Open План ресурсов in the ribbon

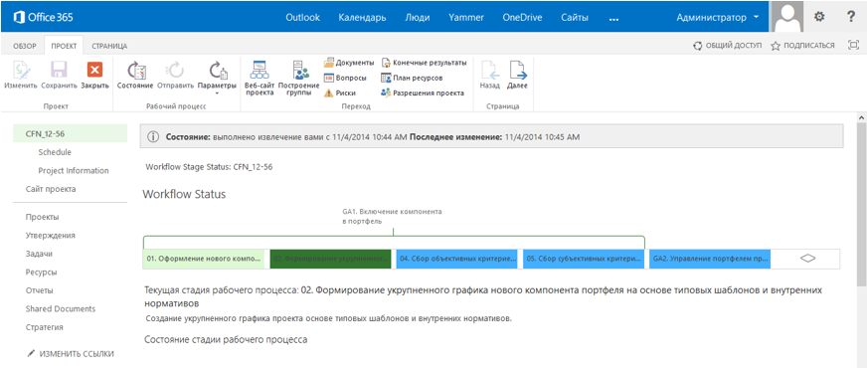tap(412, 78)
